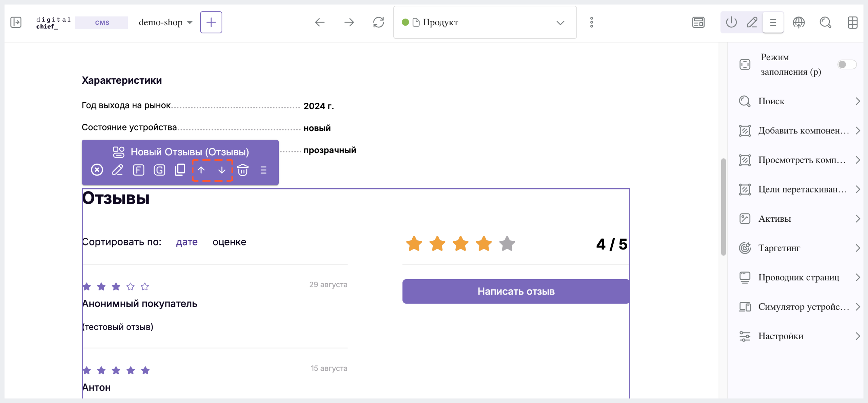Expand the Продукт page selector
Screen dimensions: 868x403
[485, 23]
